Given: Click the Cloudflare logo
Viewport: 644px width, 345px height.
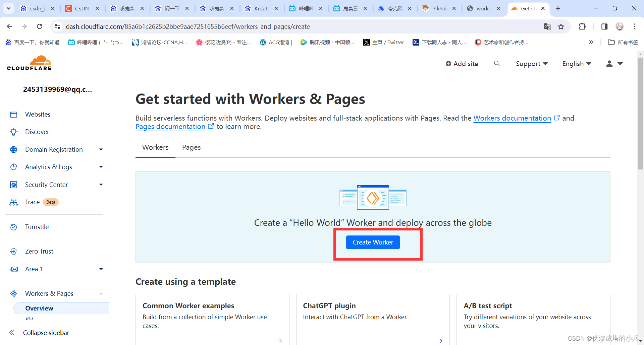Looking at the screenshot, I should 29,63.
